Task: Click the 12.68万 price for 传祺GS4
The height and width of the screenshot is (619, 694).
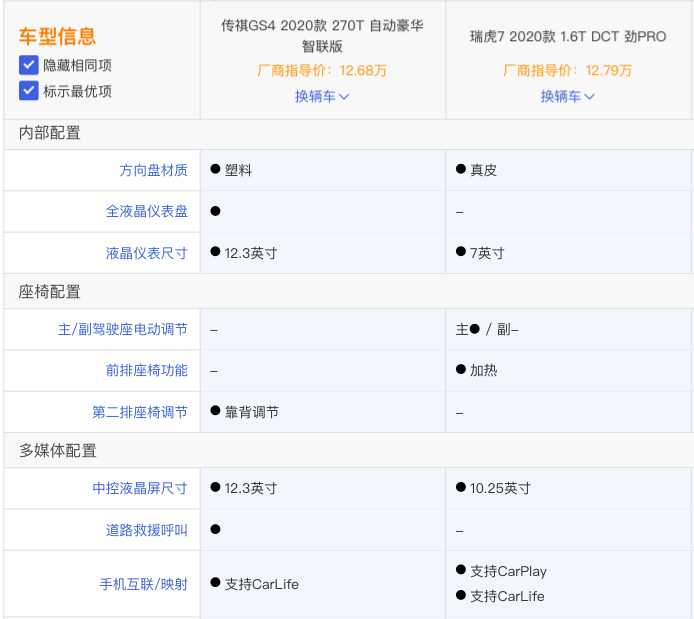Action: pyautogui.click(x=363, y=71)
